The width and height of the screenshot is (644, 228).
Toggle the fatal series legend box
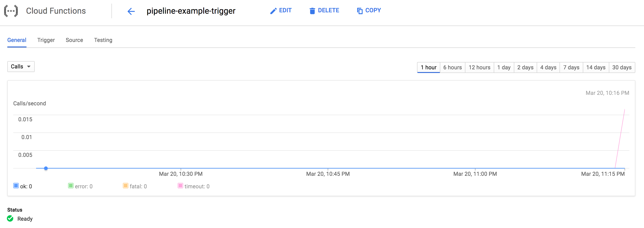click(126, 186)
